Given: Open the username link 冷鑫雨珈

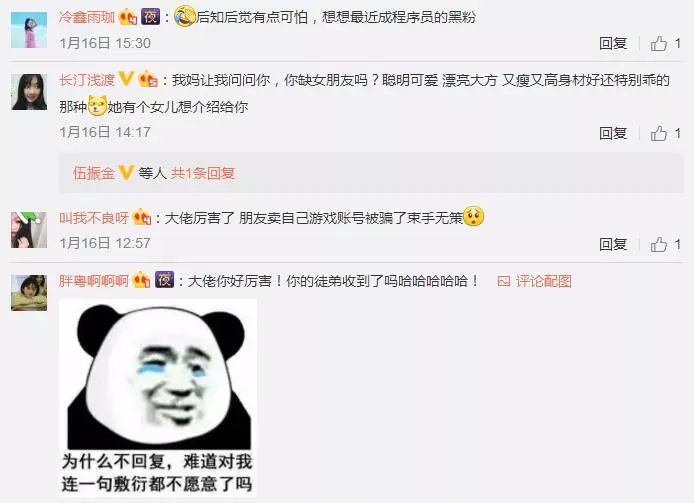Looking at the screenshot, I should pyautogui.click(x=87, y=17).
